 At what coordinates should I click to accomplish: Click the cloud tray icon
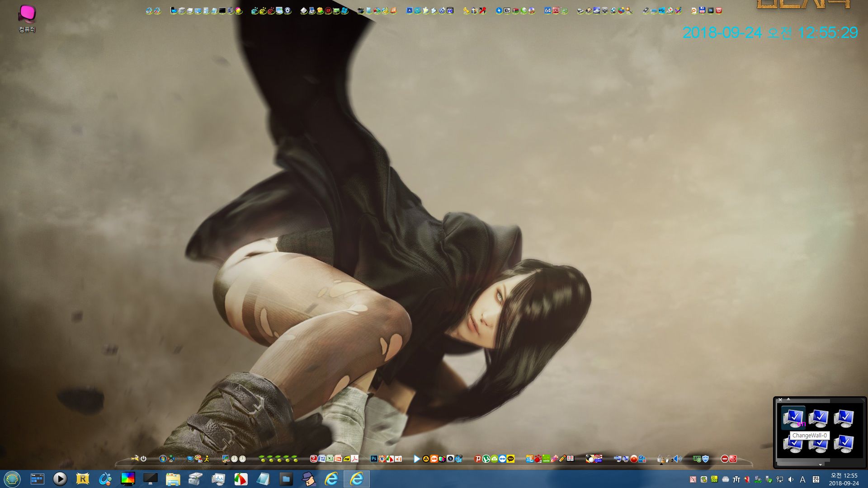725,479
